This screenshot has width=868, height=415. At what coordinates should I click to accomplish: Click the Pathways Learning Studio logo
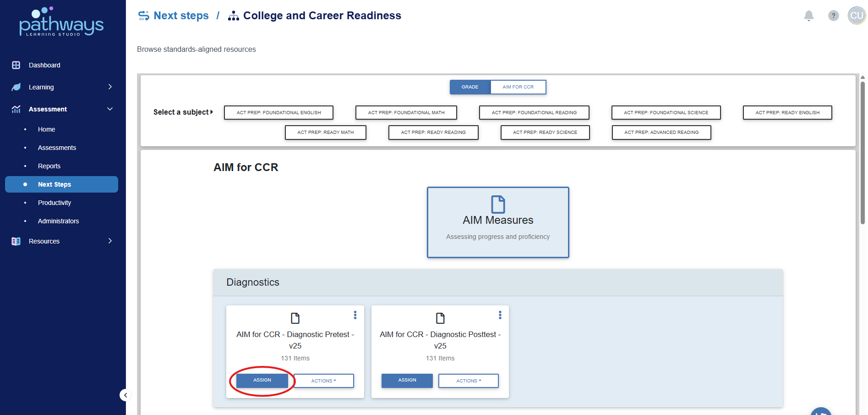pos(61,21)
